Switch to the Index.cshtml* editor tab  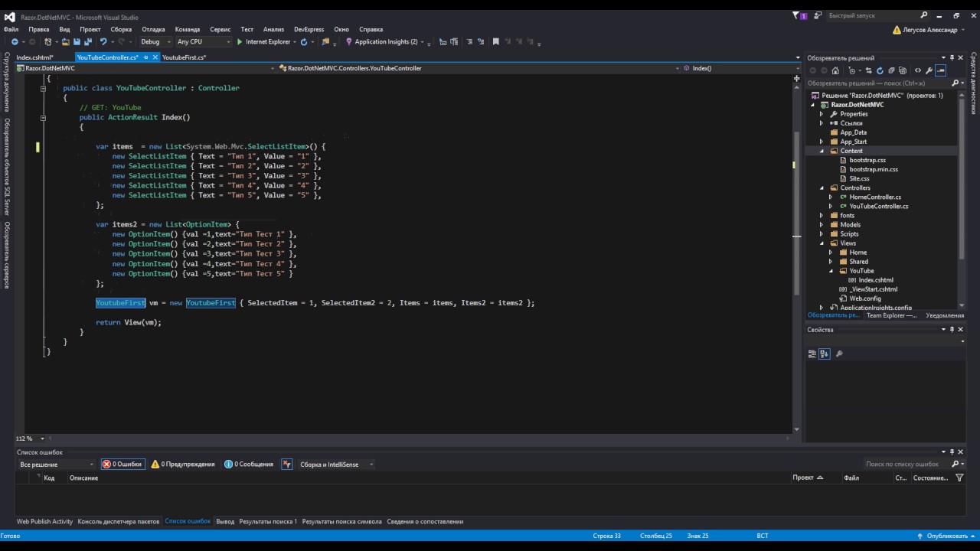point(34,57)
